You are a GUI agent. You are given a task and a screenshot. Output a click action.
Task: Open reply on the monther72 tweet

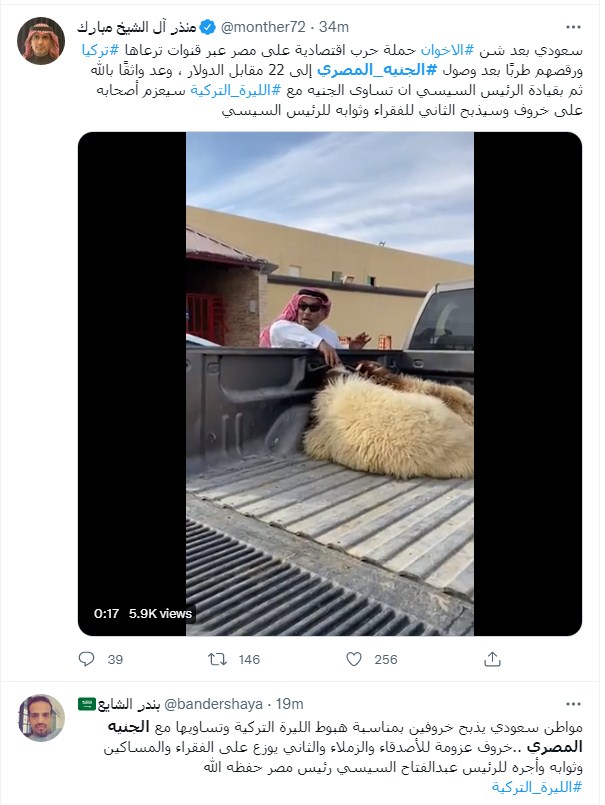point(86,659)
